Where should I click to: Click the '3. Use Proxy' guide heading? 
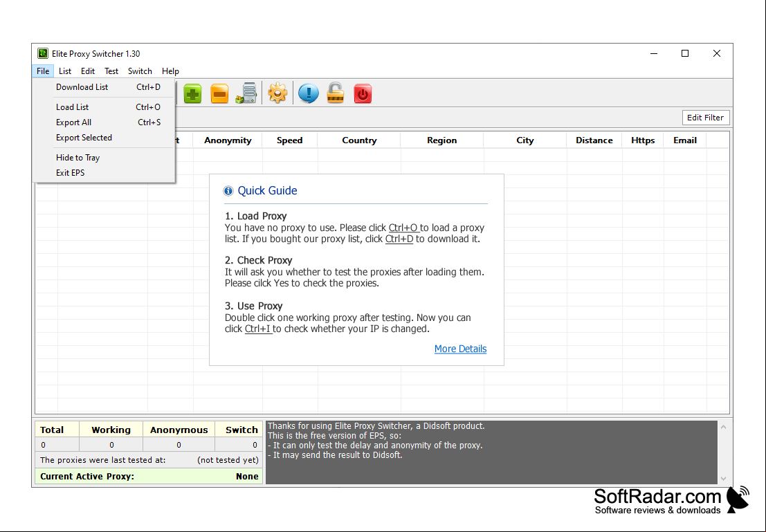(253, 306)
